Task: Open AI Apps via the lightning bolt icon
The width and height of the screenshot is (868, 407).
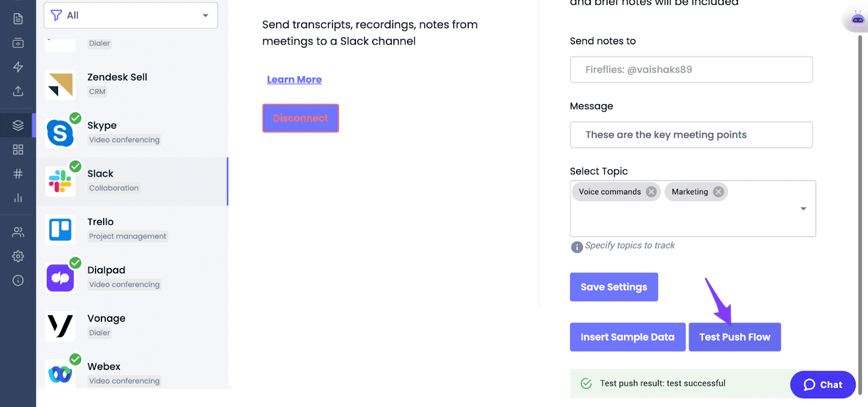Action: click(18, 67)
